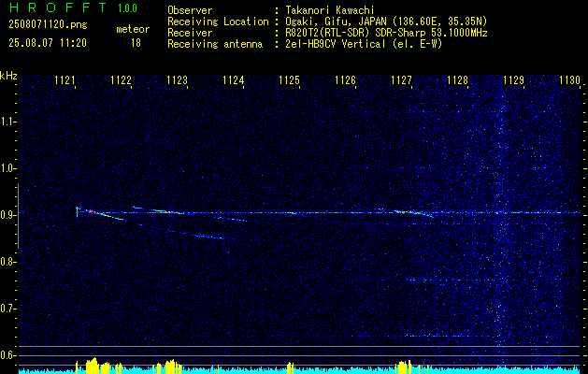588x374 pixels.
Task: Click the timestamp 25.08.07 11:20
Action: 48,43
